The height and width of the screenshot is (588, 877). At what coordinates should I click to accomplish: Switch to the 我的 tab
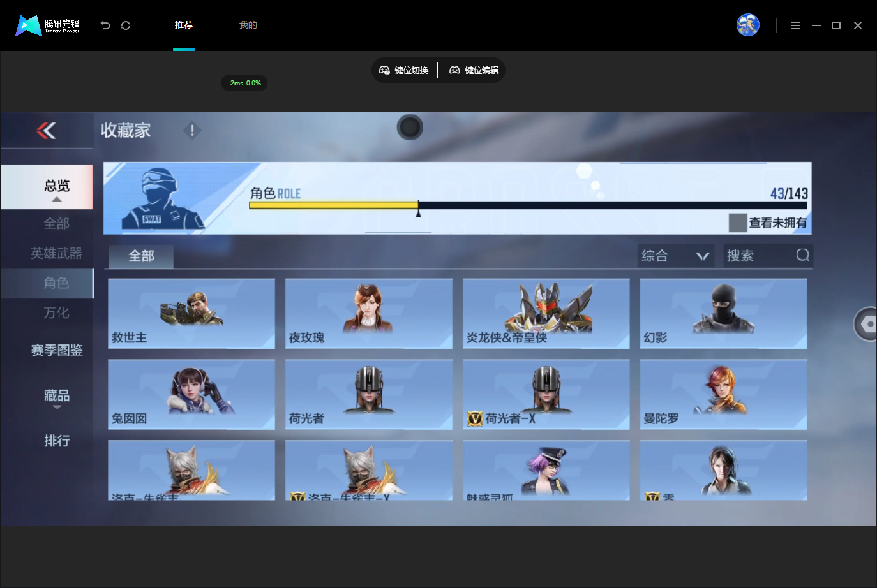tap(248, 25)
